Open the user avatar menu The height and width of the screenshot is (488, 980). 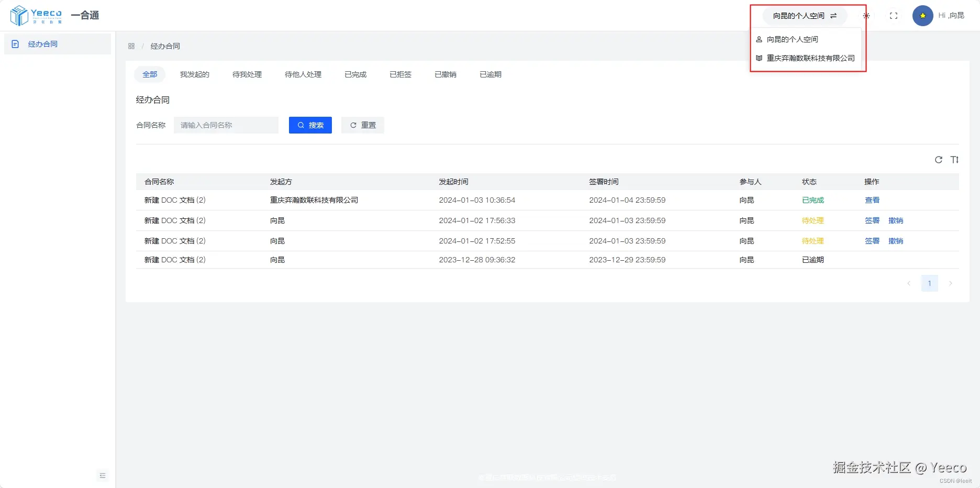coord(922,16)
